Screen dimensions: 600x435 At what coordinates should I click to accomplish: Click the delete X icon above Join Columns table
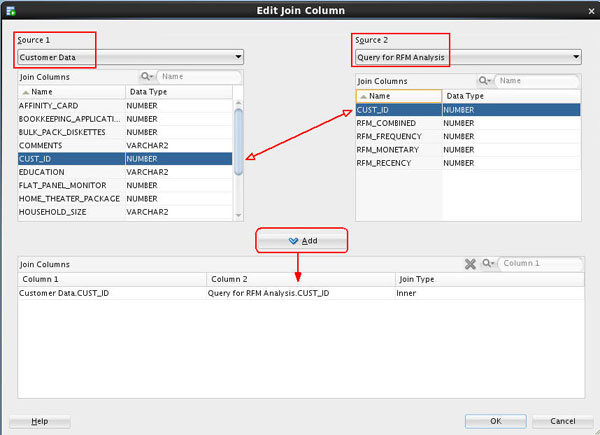(x=470, y=264)
